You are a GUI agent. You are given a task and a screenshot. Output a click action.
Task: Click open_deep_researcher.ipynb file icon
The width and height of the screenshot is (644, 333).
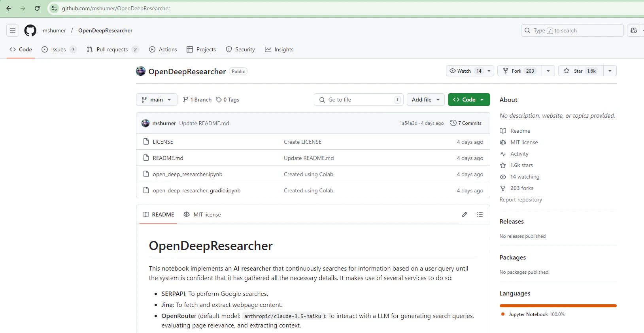tap(146, 174)
